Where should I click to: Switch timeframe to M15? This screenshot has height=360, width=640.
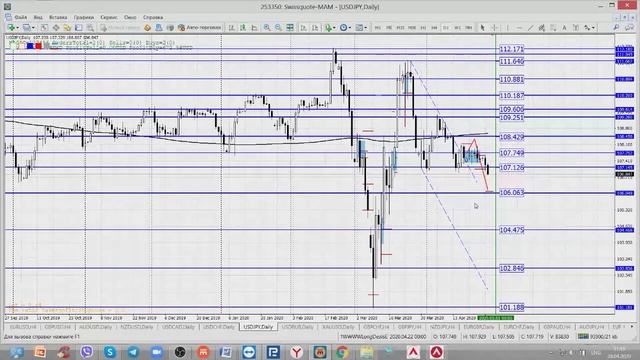point(400,28)
